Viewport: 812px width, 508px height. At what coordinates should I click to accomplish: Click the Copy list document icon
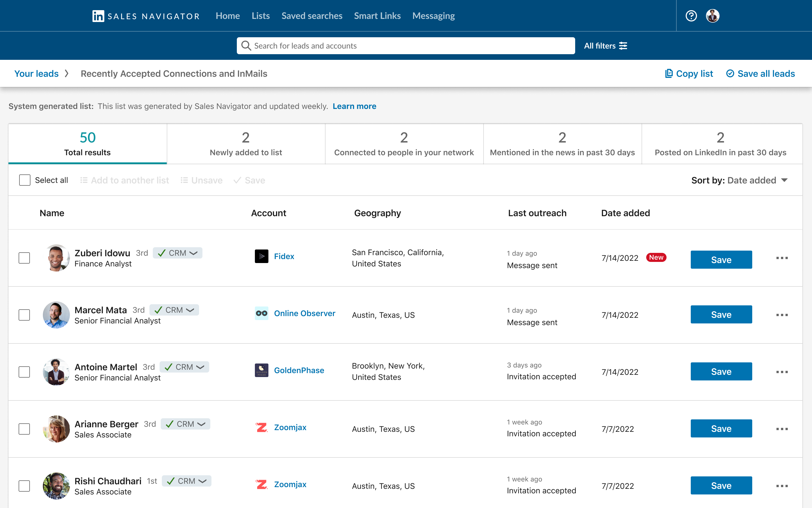669,73
